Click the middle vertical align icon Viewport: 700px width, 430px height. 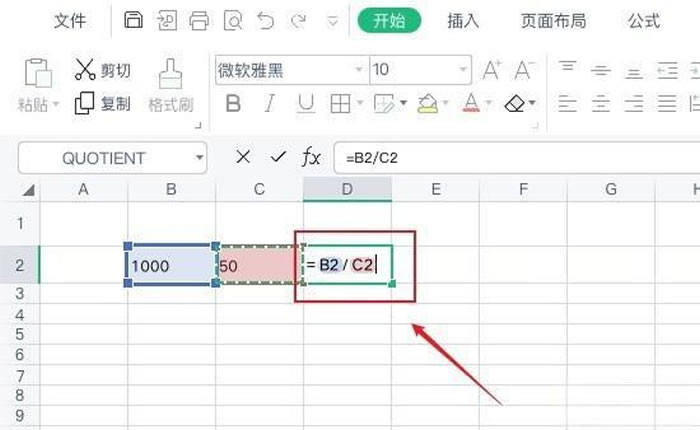point(600,70)
